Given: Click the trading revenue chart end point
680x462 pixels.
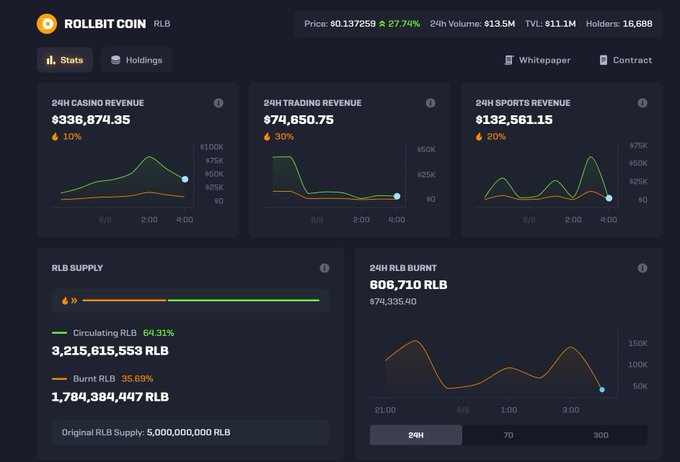Looking at the screenshot, I should (397, 196).
